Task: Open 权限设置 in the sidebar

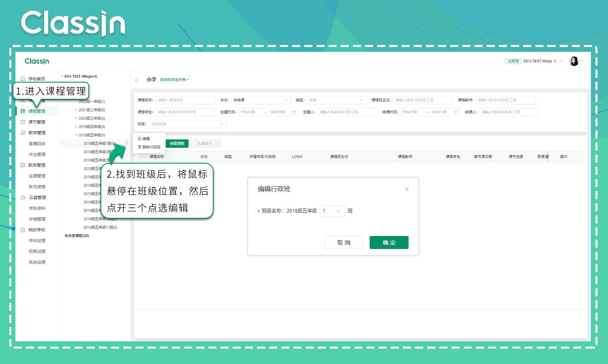Action: pyautogui.click(x=37, y=251)
